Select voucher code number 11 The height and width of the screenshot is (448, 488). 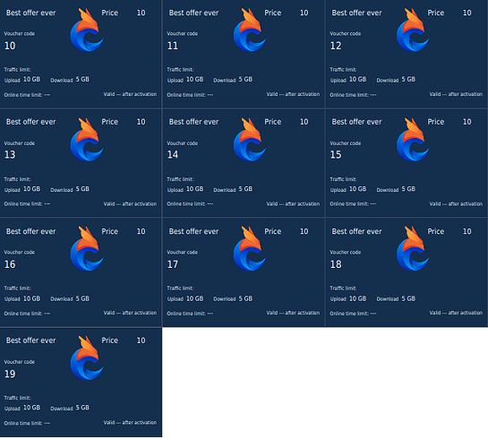(173, 46)
